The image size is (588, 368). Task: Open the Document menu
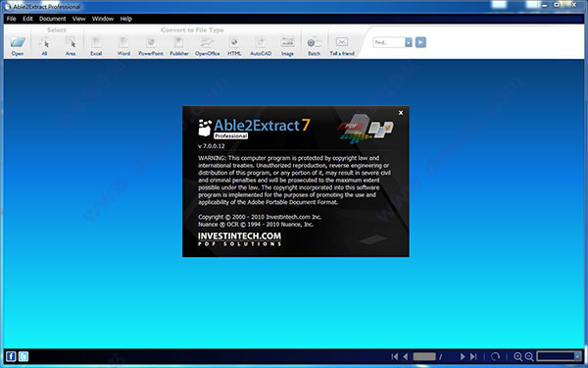click(x=53, y=19)
